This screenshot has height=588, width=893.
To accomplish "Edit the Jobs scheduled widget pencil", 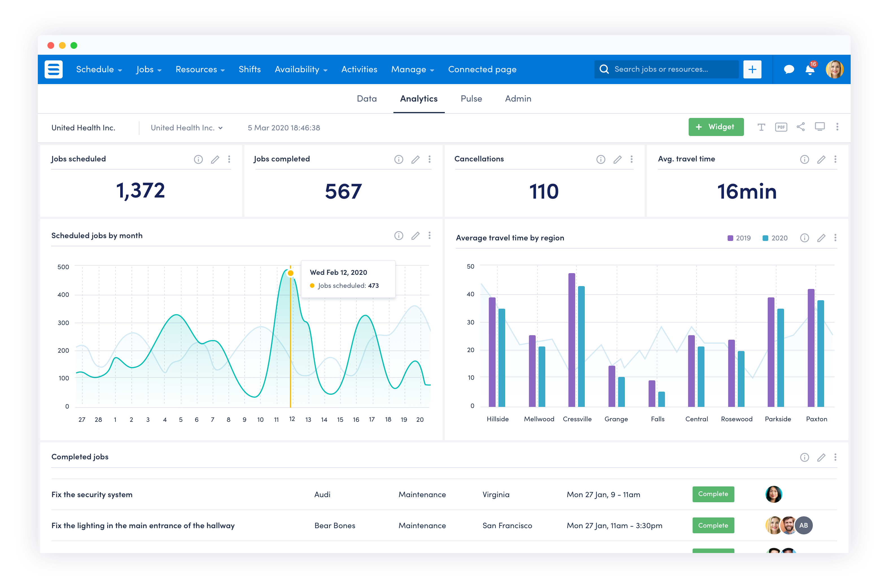I will pyautogui.click(x=215, y=160).
